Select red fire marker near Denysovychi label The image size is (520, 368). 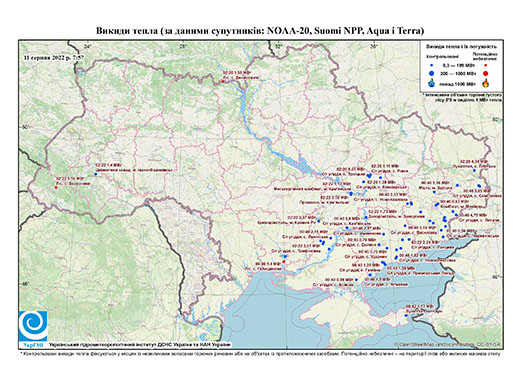coord(223,81)
